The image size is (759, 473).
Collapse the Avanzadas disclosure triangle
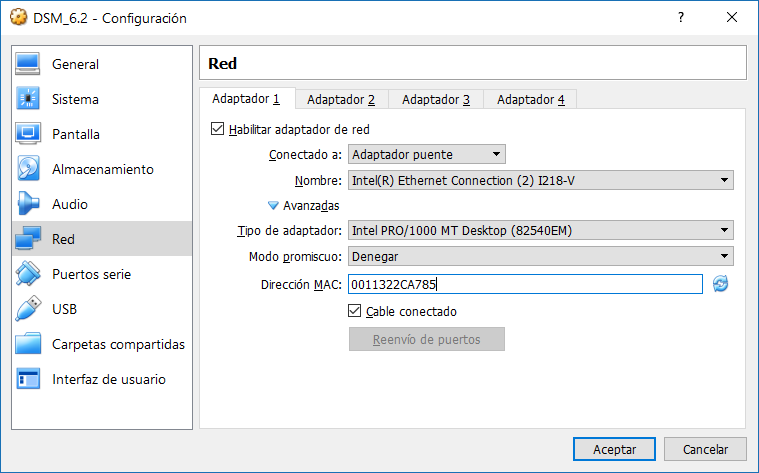pos(273,206)
